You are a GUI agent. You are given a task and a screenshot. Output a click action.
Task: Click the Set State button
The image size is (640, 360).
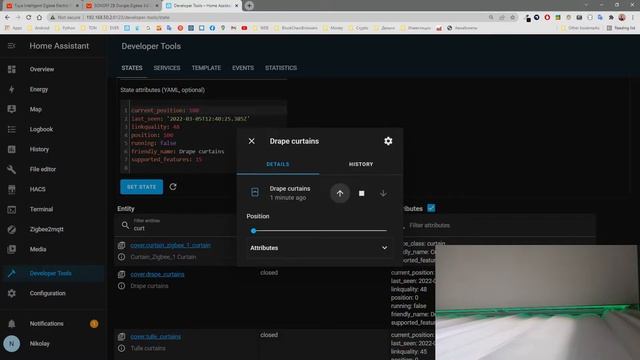coord(142,187)
